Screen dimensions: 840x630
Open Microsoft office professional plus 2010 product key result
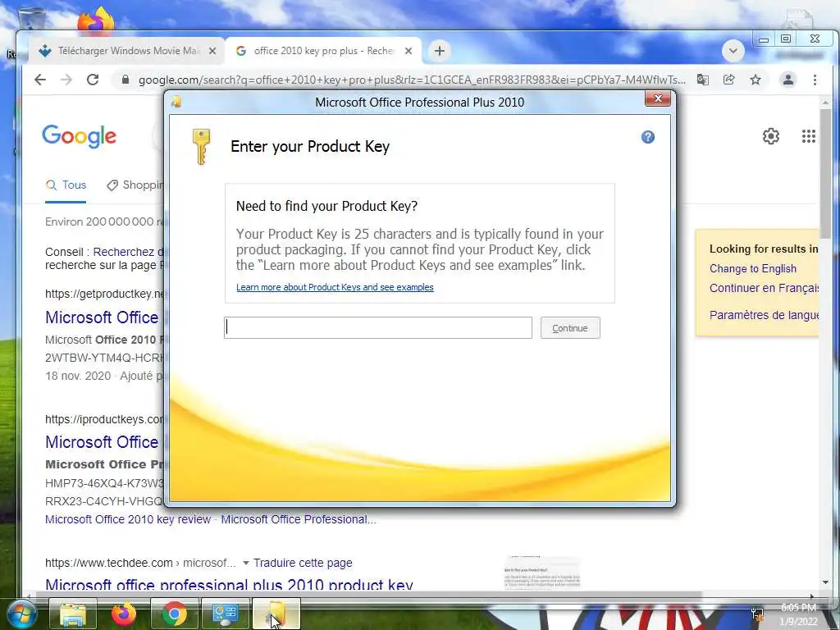coord(230,584)
